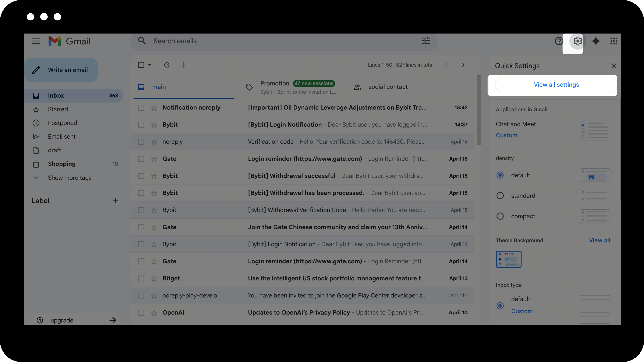Click the help question mark icon
Viewport: 644px width, 362px height.
point(559,41)
